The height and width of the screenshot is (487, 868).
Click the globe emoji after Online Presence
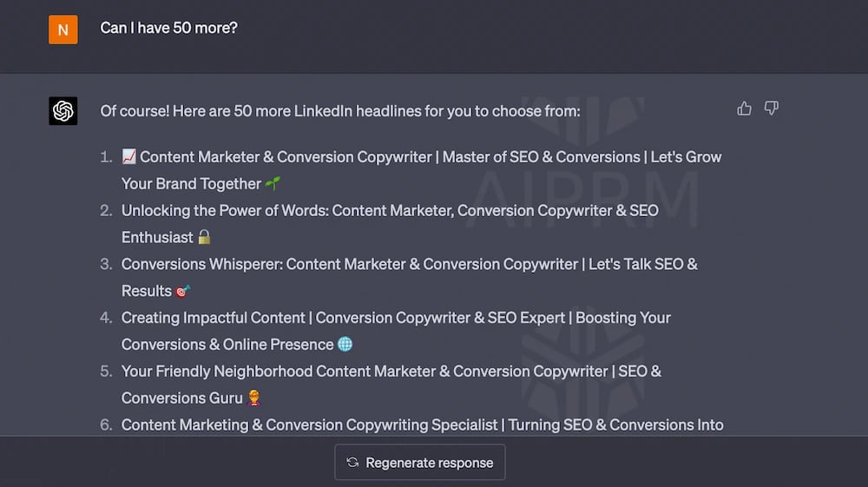tap(345, 345)
